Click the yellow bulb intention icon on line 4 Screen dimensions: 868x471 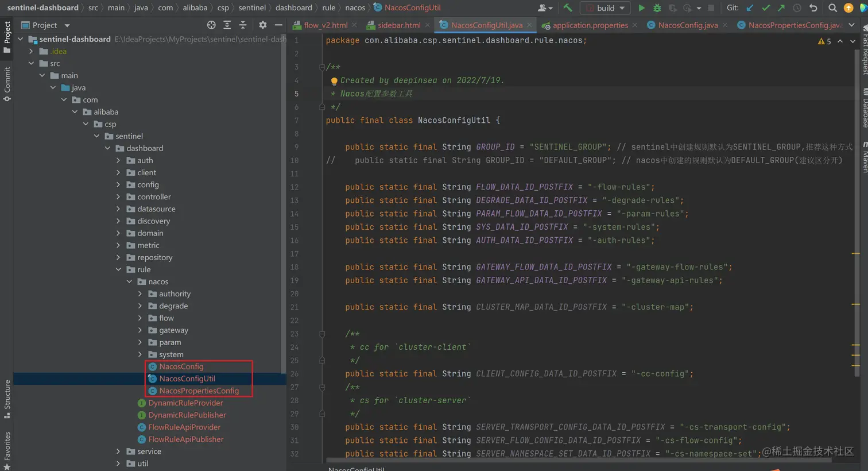tap(334, 81)
